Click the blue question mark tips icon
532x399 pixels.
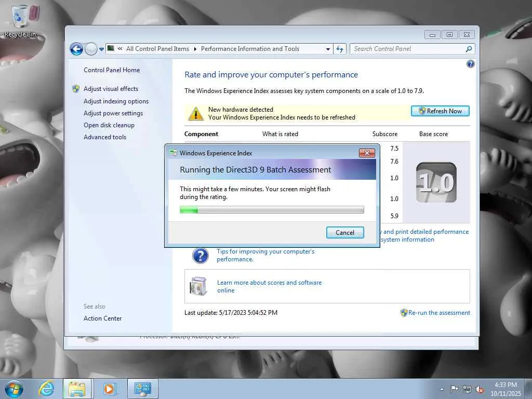point(200,256)
